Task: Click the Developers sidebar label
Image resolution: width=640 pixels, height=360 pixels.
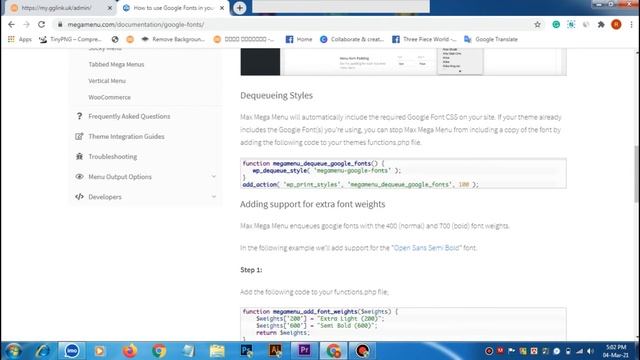Action: [x=105, y=197]
